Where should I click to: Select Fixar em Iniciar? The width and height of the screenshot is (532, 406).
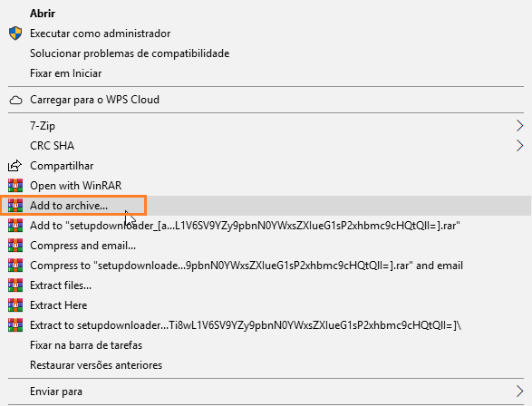click(x=66, y=73)
